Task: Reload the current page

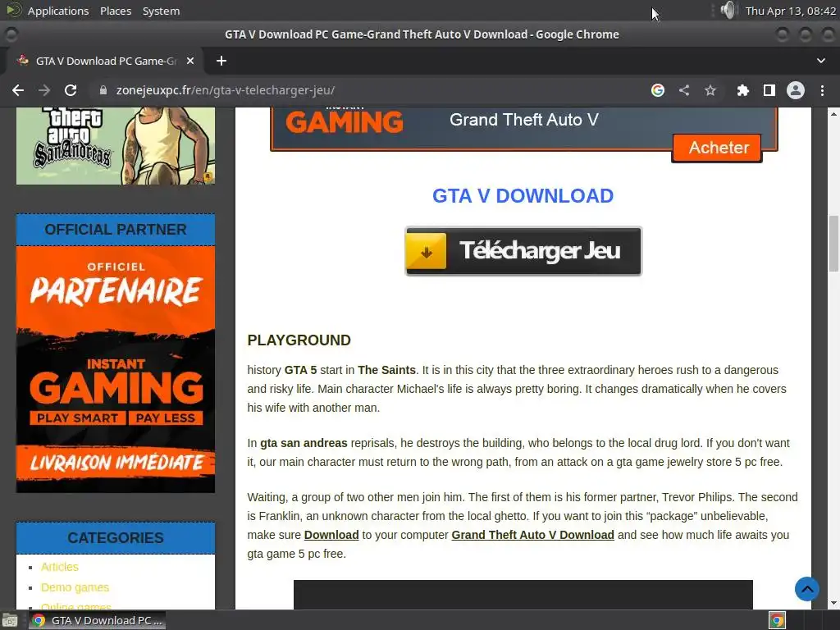Action: 71,90
